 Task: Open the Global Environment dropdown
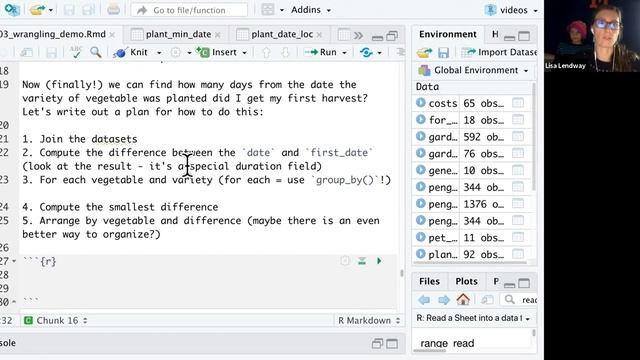point(473,70)
